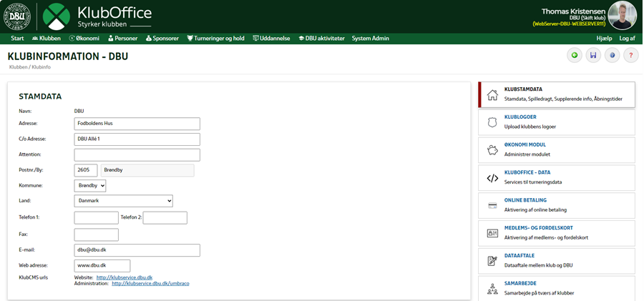Open the ØKONOMI MODUL section link

point(525,145)
